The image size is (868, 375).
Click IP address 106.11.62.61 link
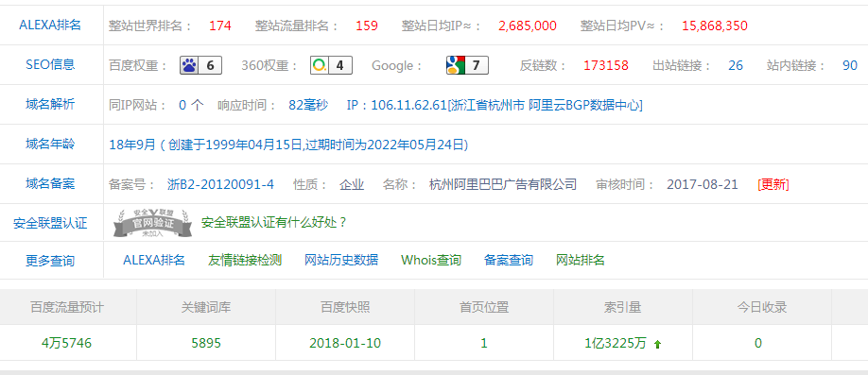pyautogui.click(x=495, y=105)
